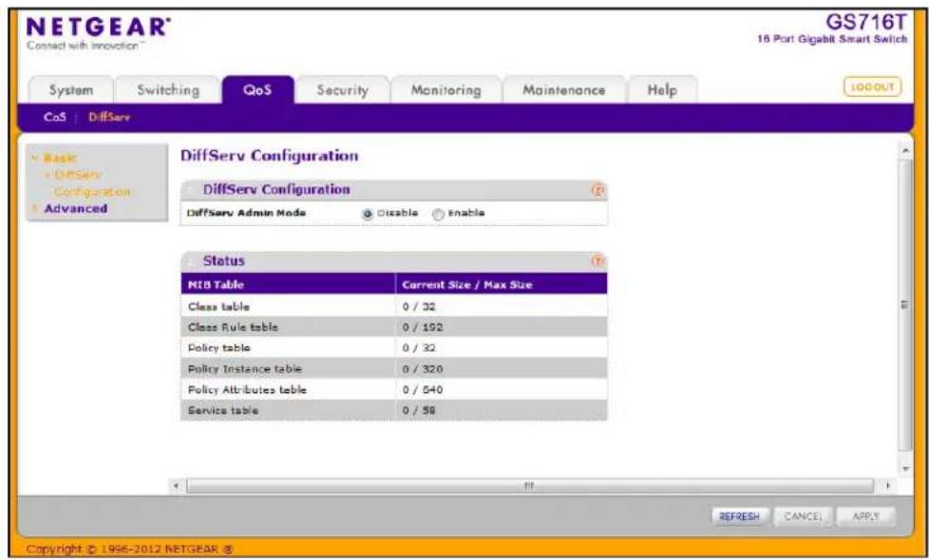Open the Maintenance tab

[x=564, y=90]
